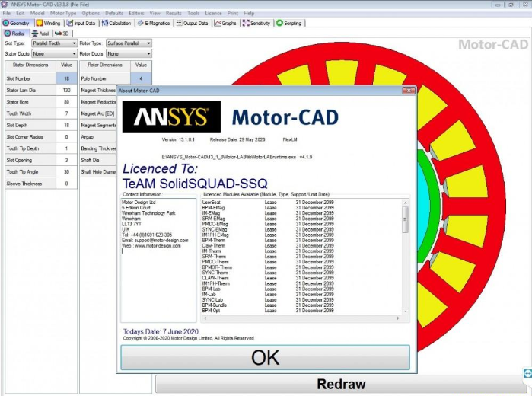Image resolution: width=532 pixels, height=396 pixels.
Task: Switch to the 3D view sub-tab
Action: 62,34
